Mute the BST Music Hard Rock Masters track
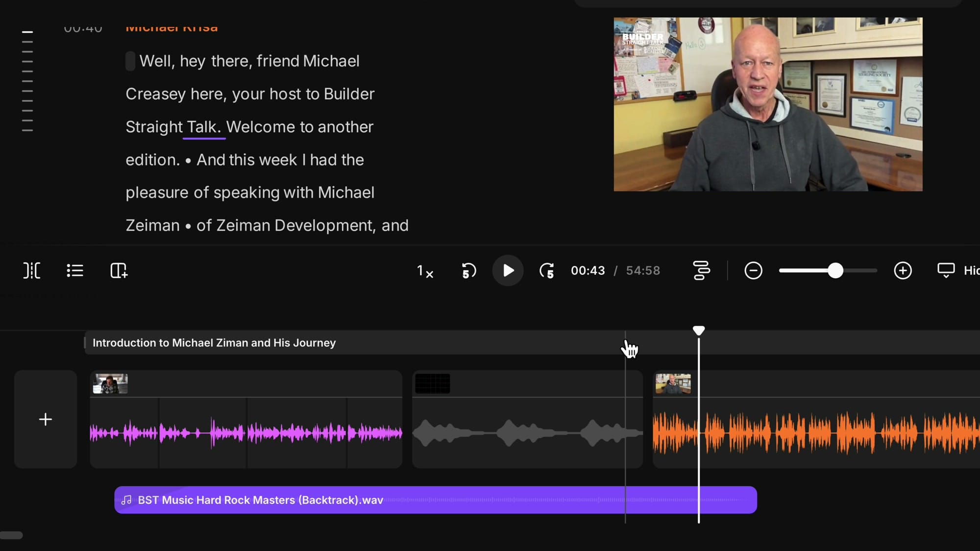Viewport: 980px width, 551px height. (127, 500)
